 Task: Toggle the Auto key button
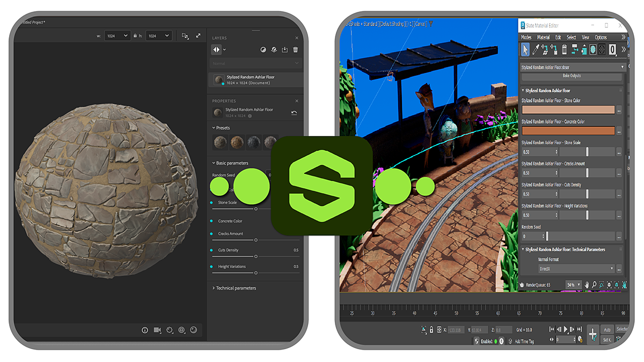pyautogui.click(x=607, y=330)
